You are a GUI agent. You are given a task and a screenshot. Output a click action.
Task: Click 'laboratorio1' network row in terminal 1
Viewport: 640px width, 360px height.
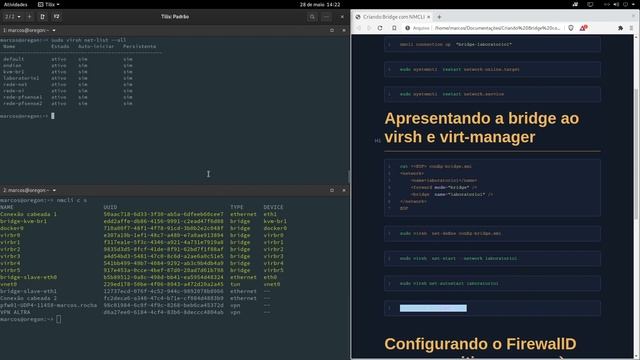(x=68, y=78)
